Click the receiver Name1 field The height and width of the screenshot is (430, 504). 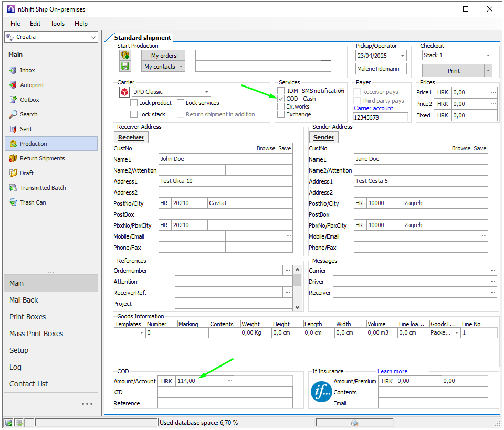225,159
